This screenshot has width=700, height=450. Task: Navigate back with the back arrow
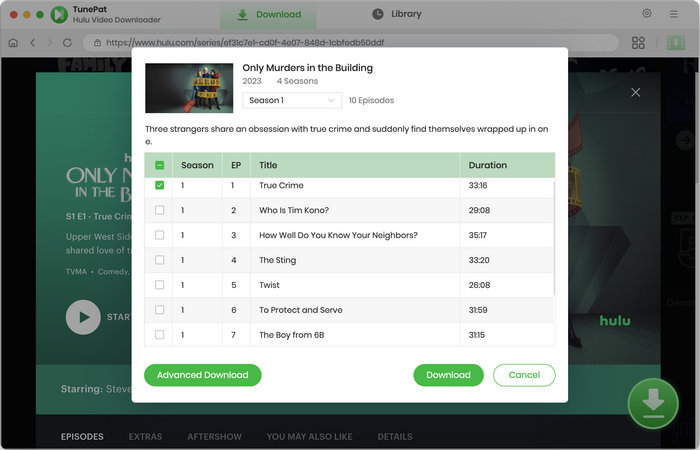click(x=33, y=42)
